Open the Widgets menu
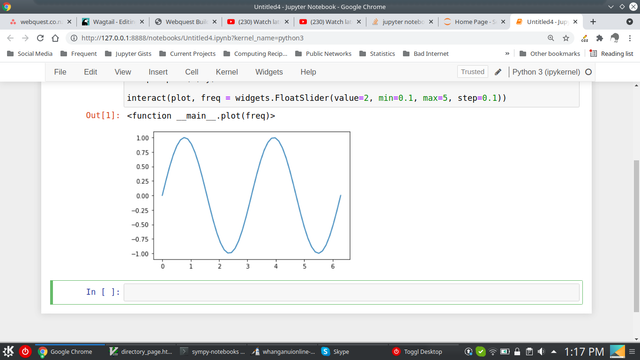This screenshot has height=360, width=640. pyautogui.click(x=269, y=72)
